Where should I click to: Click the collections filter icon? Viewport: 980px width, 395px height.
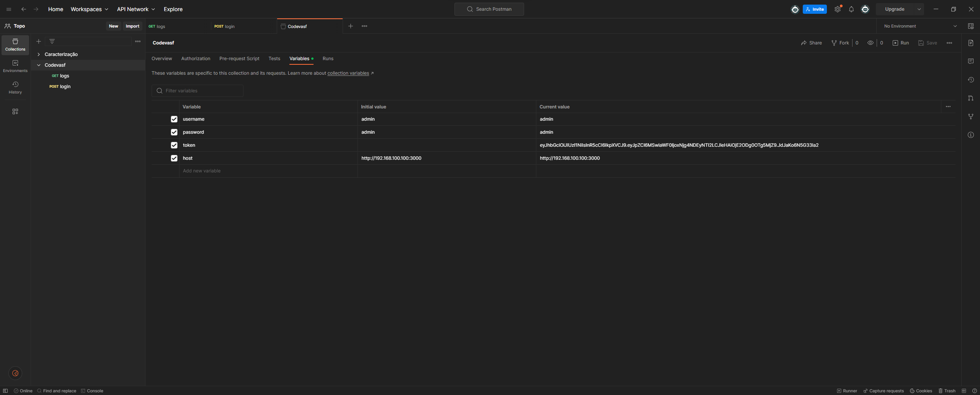(52, 41)
